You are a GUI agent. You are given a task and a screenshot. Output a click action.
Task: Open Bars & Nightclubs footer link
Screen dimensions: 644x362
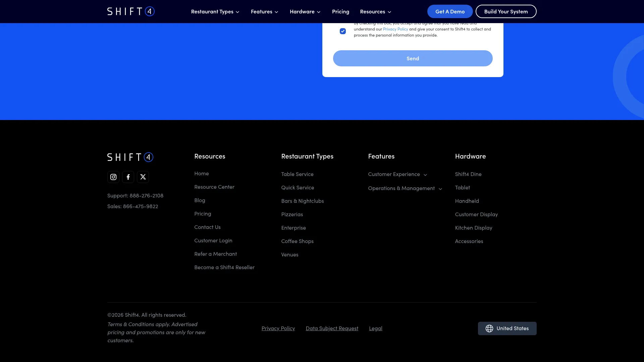tap(303, 201)
